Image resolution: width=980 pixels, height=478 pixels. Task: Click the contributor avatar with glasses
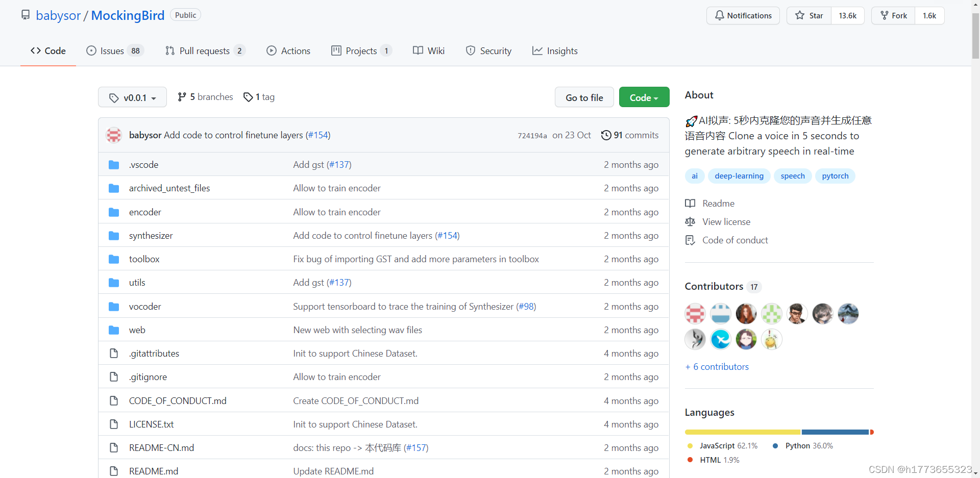click(797, 314)
